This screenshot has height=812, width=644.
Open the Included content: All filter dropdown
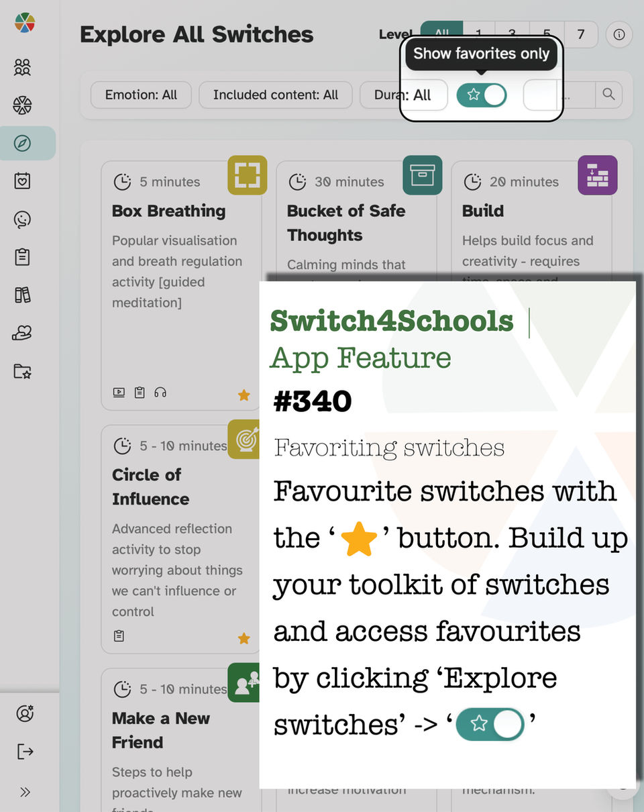coord(276,95)
